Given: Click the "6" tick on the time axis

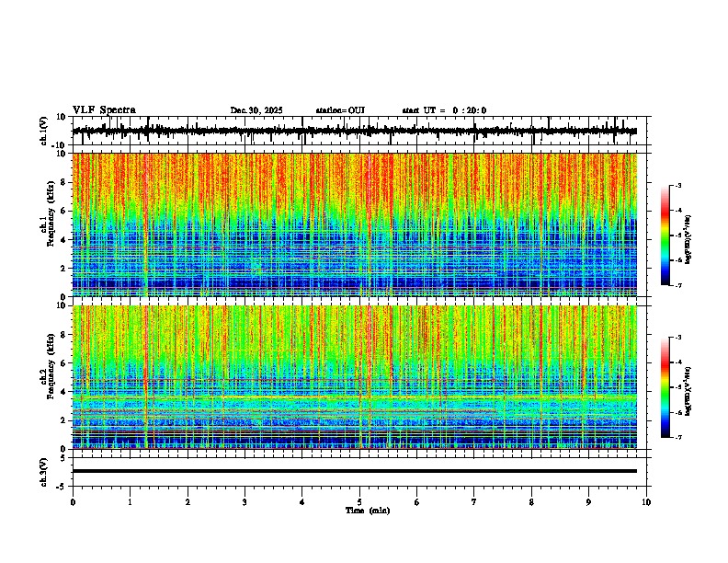Looking at the screenshot, I should click(x=417, y=502).
